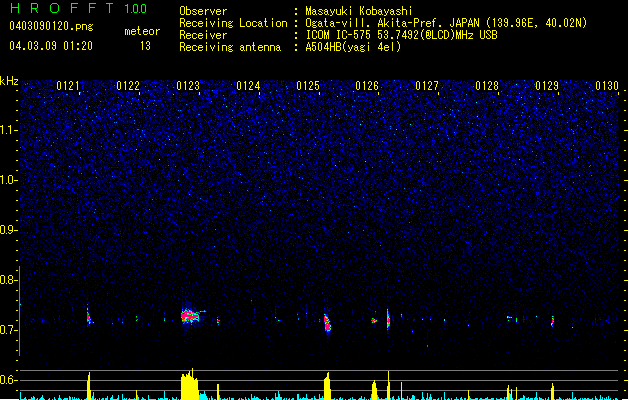This screenshot has height=400, width=629.
Task: Click the 0122 time marker
Action: click(x=128, y=86)
